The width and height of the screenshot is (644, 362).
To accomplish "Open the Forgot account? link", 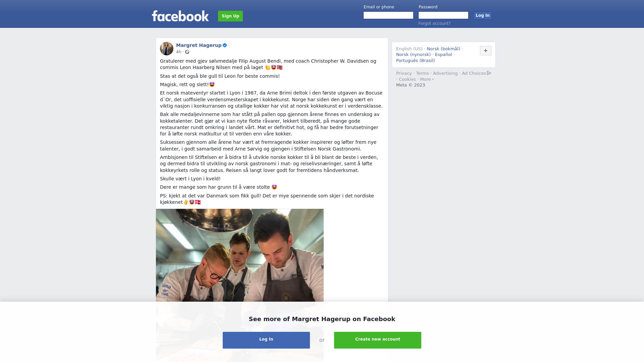I will [434, 23].
